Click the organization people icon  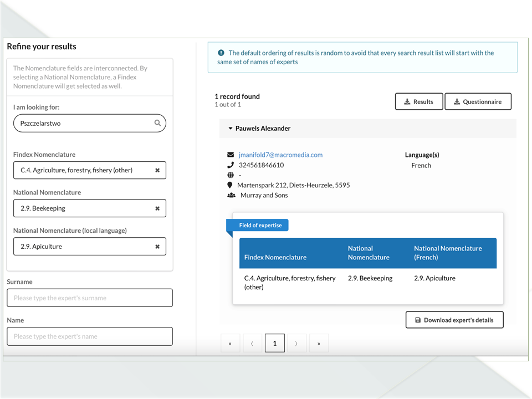(x=231, y=196)
